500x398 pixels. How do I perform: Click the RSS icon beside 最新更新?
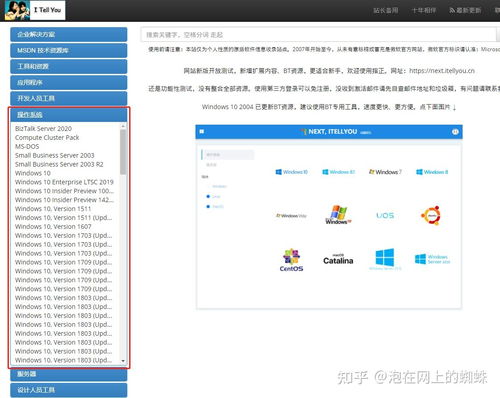coord(452,10)
